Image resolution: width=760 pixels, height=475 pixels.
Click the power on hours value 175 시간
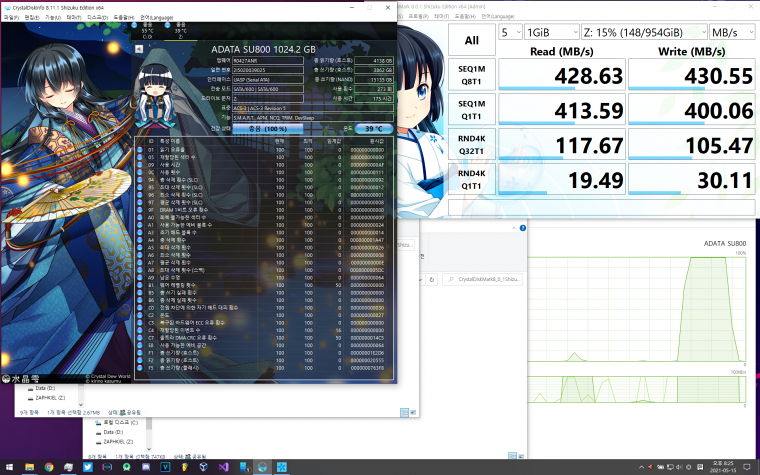coord(374,98)
